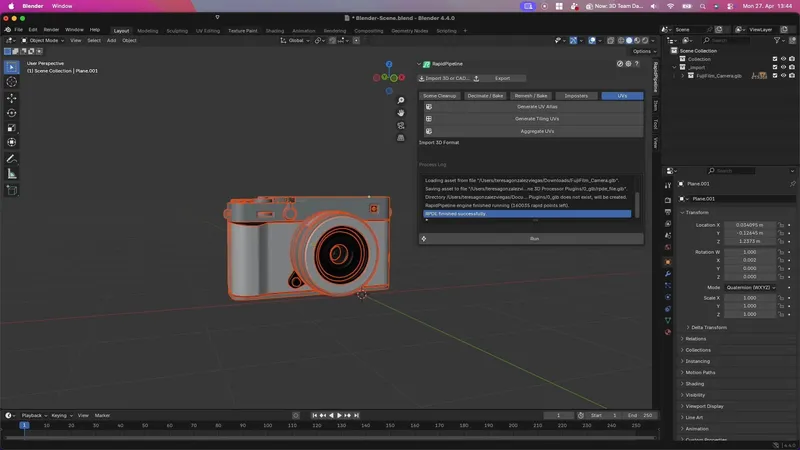
Task: Select the Move tool
Action: (x=12, y=98)
